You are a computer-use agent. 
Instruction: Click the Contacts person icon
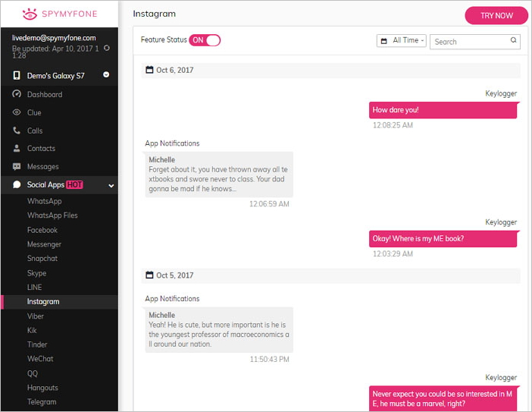(17, 149)
